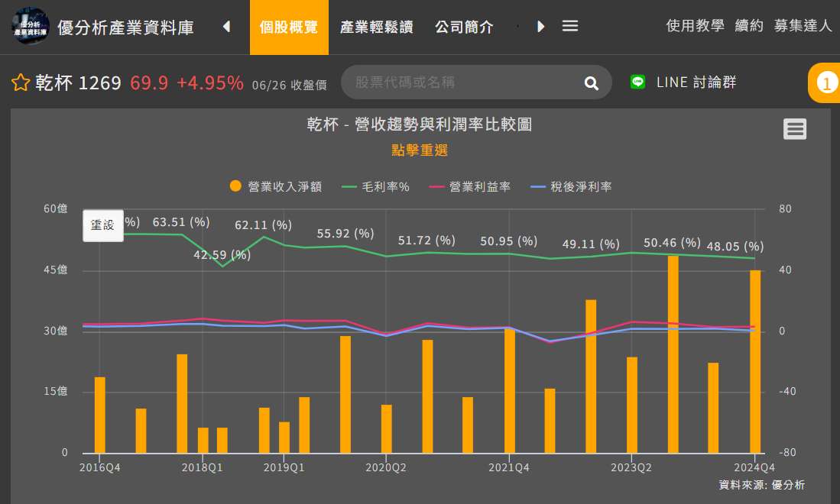
Task: Click the 2021Q4 axis label
Action: pos(509,467)
